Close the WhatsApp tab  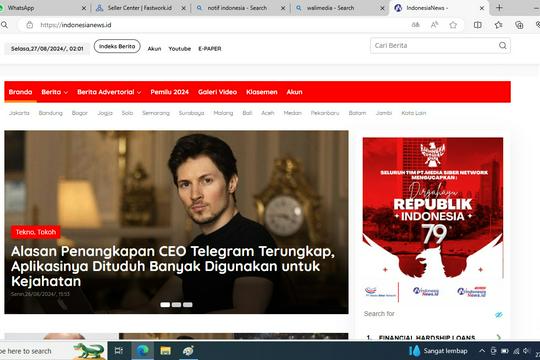(x=84, y=8)
